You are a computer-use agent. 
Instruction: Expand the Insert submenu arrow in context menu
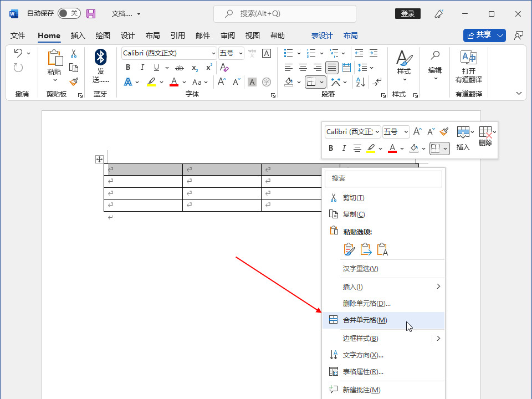pyautogui.click(x=438, y=287)
